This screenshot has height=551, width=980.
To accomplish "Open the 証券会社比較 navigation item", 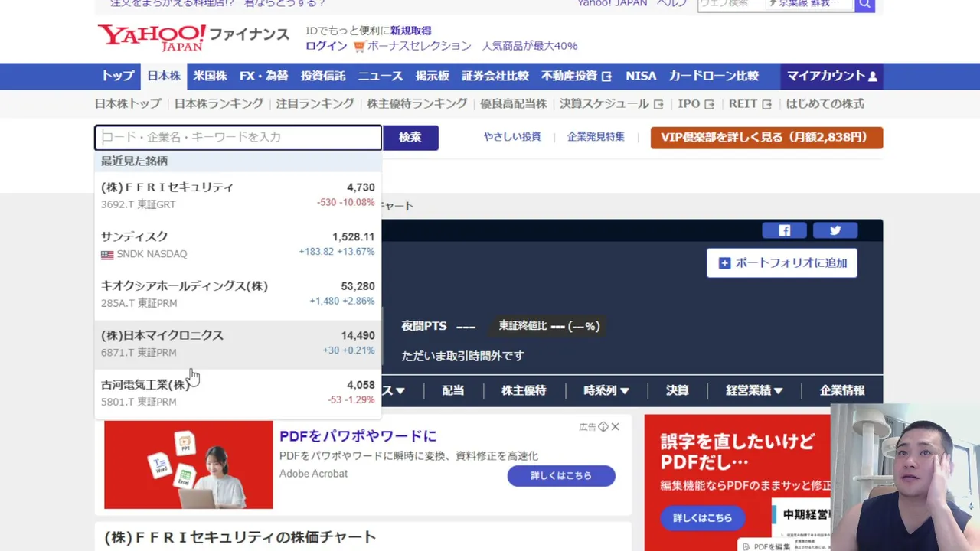I will [x=495, y=76].
